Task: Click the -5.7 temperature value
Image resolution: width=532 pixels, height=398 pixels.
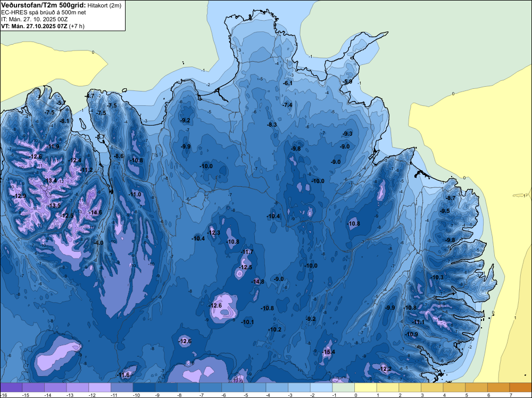Action: tap(61, 103)
